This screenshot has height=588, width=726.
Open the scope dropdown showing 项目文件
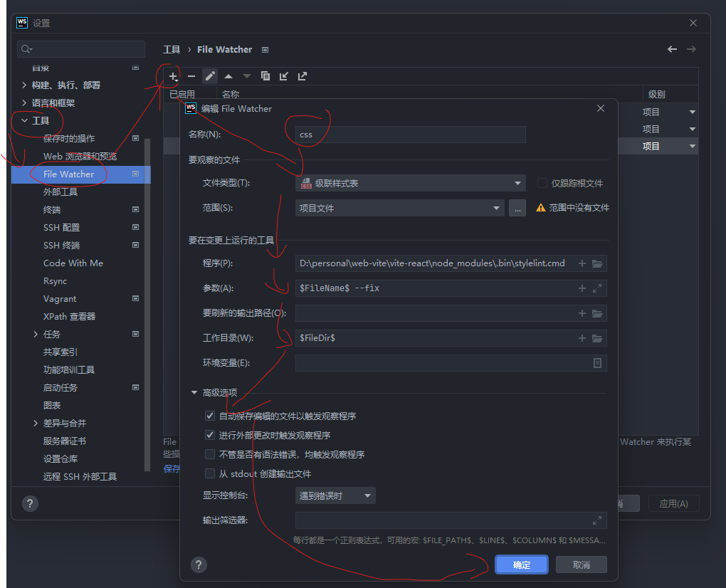[399, 208]
